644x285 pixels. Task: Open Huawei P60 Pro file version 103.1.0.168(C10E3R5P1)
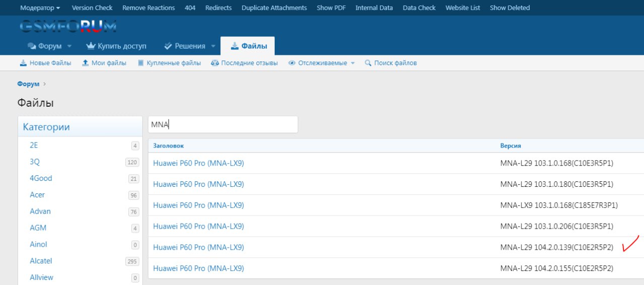pos(198,163)
